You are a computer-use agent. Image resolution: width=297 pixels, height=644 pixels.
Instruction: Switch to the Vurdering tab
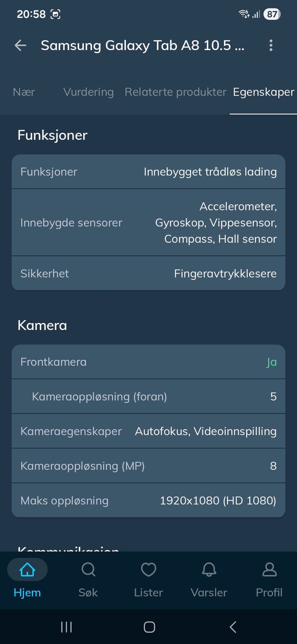coord(88,92)
